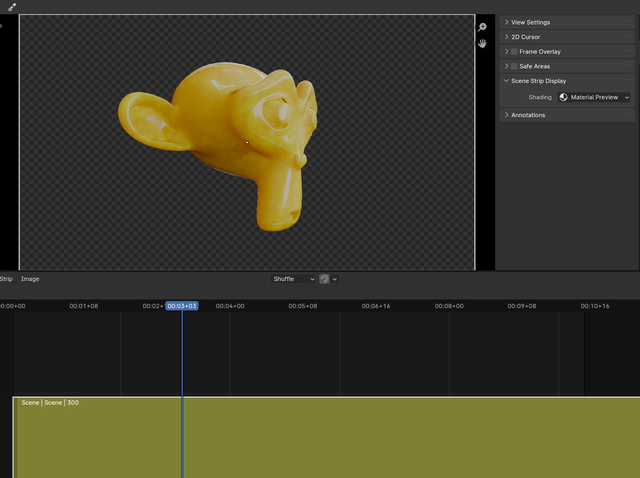Click the 00:05+08 timeline ruler label

click(303, 306)
